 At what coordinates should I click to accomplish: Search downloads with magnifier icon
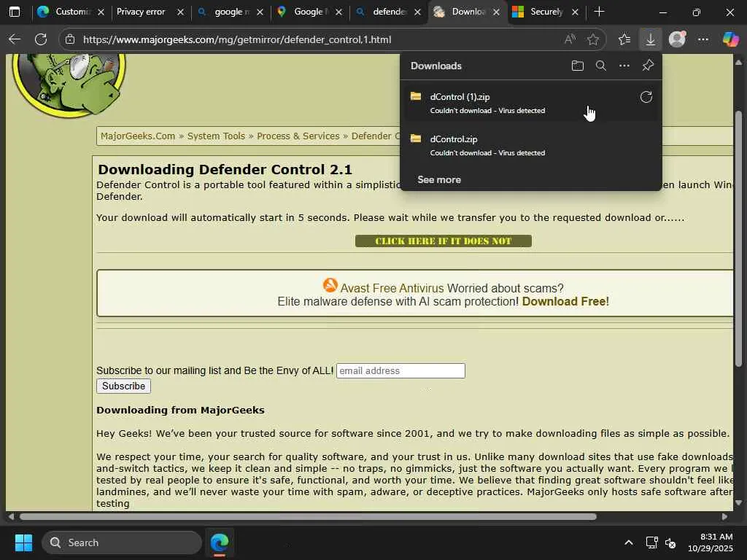601,66
